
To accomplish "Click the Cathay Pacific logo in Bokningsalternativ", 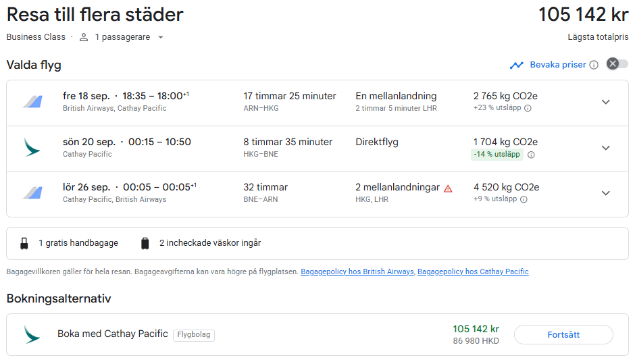I will point(32,334).
